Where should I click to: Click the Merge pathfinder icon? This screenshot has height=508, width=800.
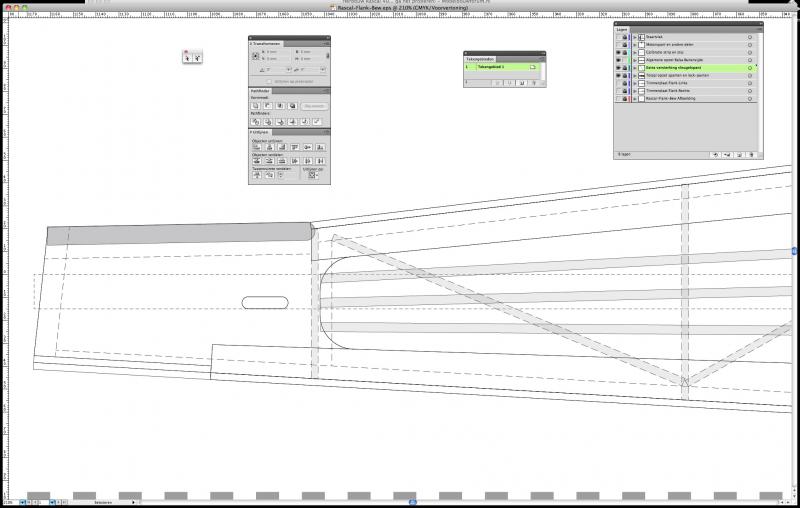[x=280, y=122]
